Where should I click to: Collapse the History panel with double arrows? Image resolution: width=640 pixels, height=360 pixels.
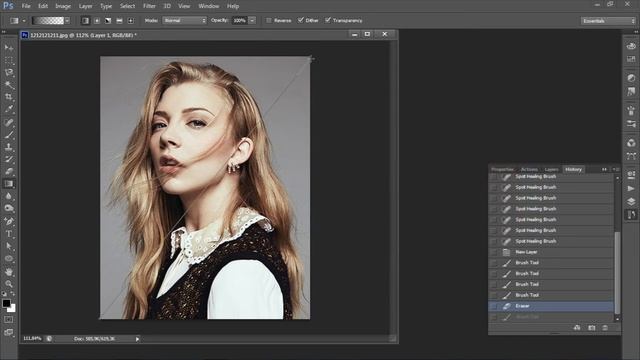(x=604, y=169)
